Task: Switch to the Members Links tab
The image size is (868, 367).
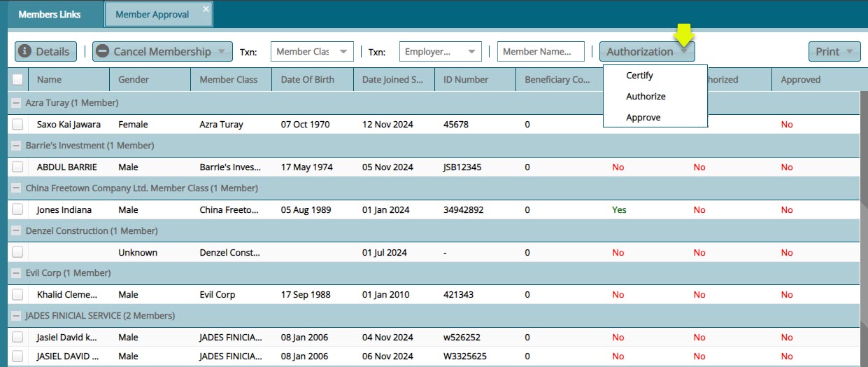Action: 50,14
